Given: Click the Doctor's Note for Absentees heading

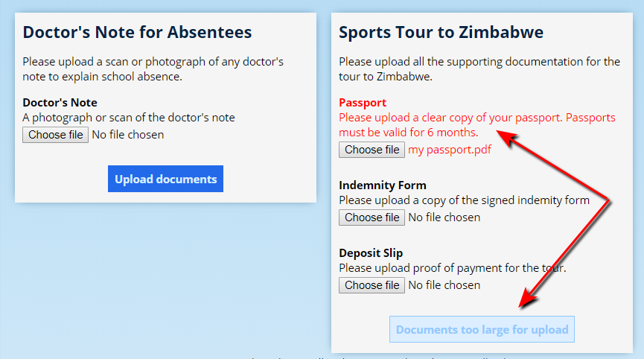Looking at the screenshot, I should click(137, 33).
